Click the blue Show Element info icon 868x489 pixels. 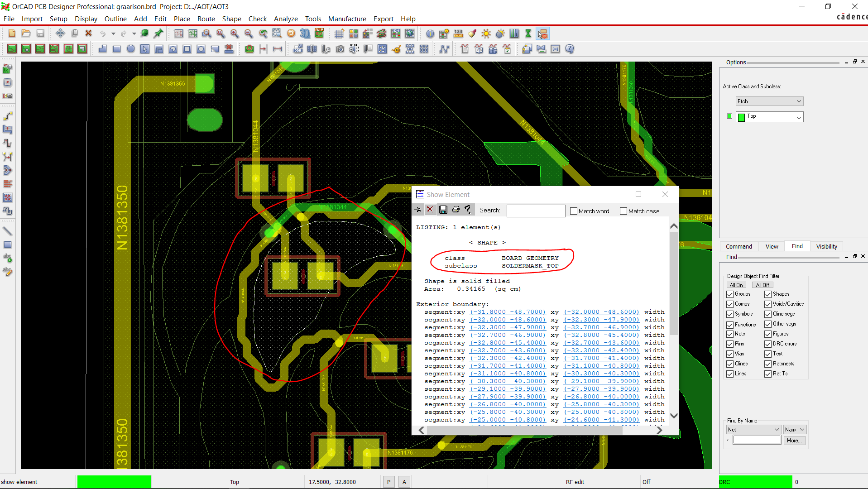(430, 34)
